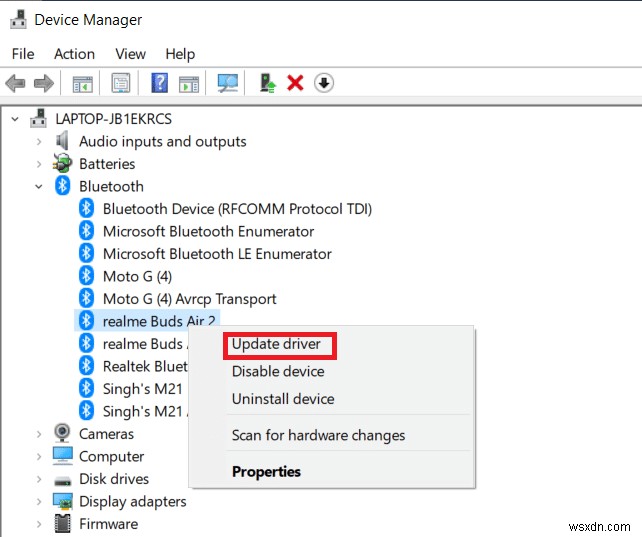Click the Disk drives label
This screenshot has height=537, width=642.
tap(114, 479)
